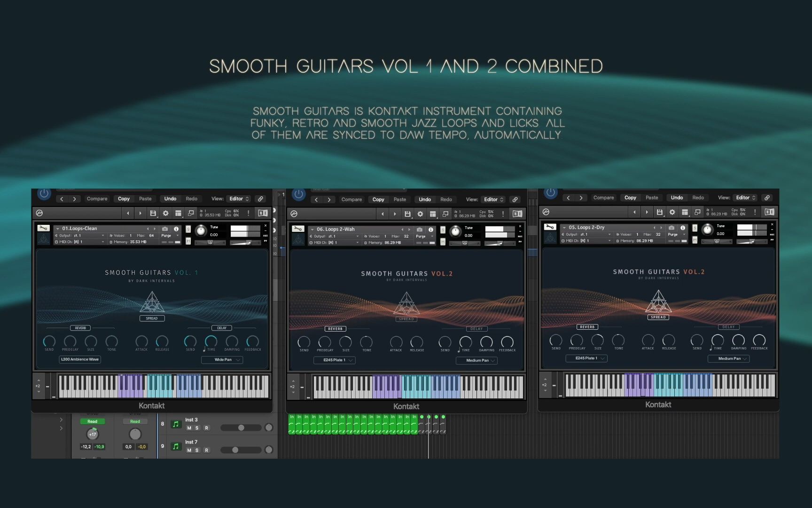
Task: Click the save (disk) icon in Kontakt header
Action: tap(153, 213)
